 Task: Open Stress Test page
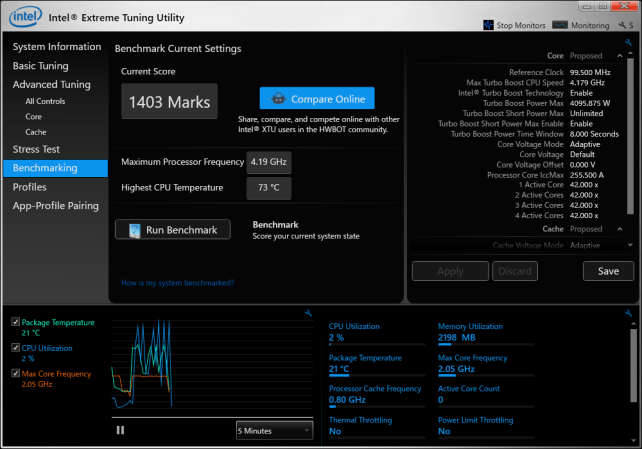pos(36,149)
